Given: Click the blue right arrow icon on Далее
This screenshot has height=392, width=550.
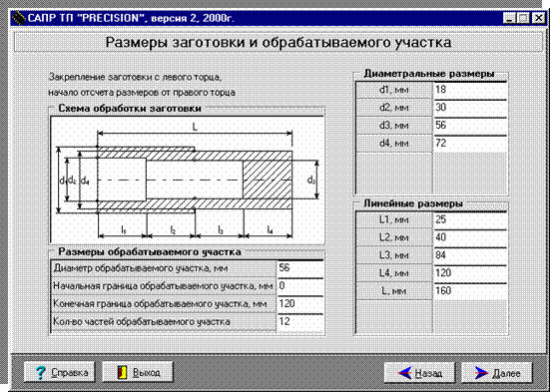Looking at the screenshot, I should (481, 373).
